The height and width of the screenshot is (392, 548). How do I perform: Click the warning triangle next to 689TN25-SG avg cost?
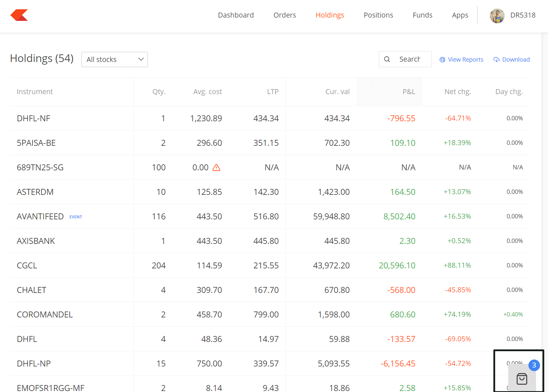[216, 168]
